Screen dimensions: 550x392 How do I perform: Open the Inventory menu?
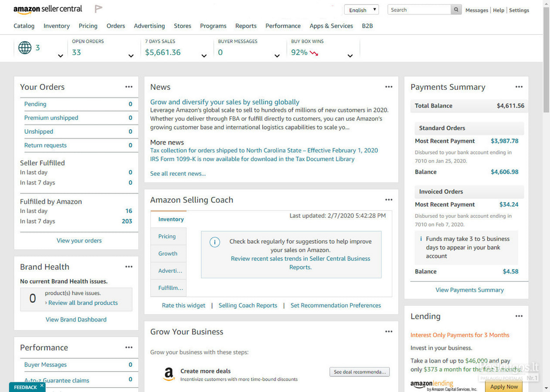click(x=57, y=26)
